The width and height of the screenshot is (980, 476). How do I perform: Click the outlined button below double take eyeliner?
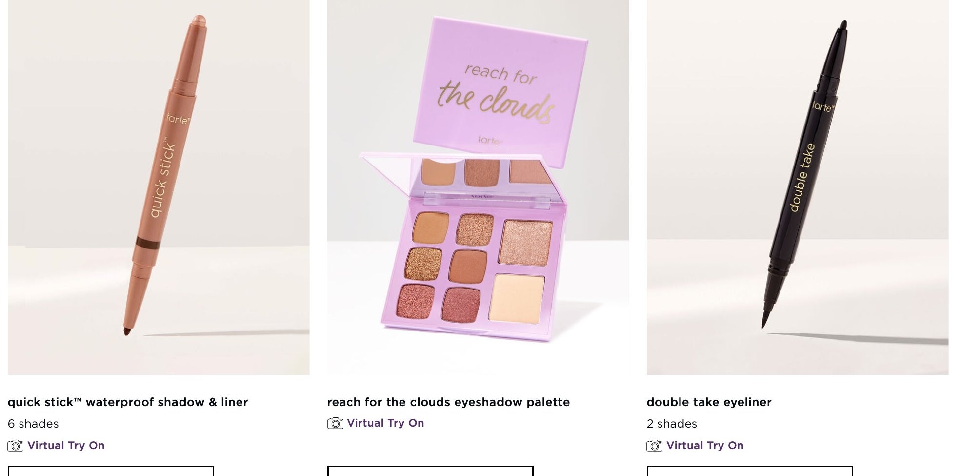point(750,471)
